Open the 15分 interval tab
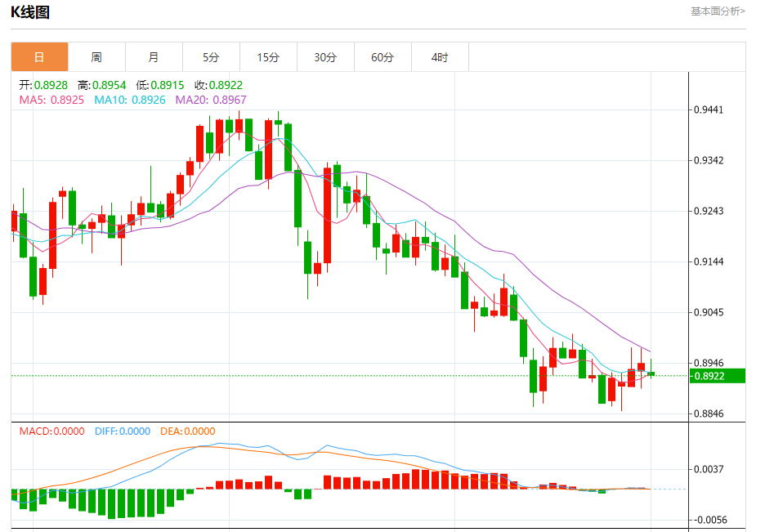765x532 pixels. 268,57
